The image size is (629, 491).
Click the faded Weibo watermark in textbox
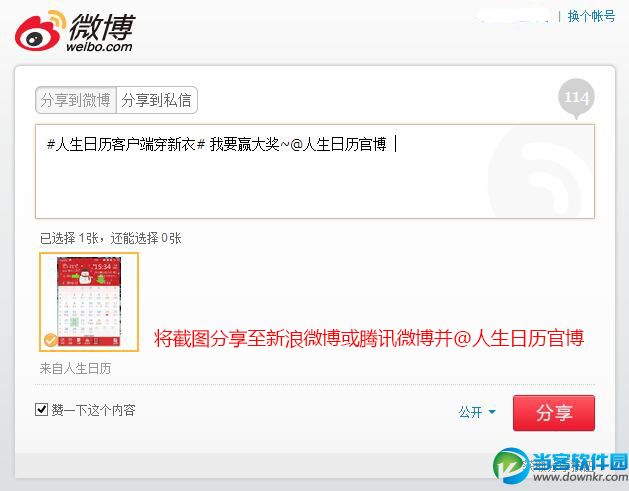pos(541,172)
